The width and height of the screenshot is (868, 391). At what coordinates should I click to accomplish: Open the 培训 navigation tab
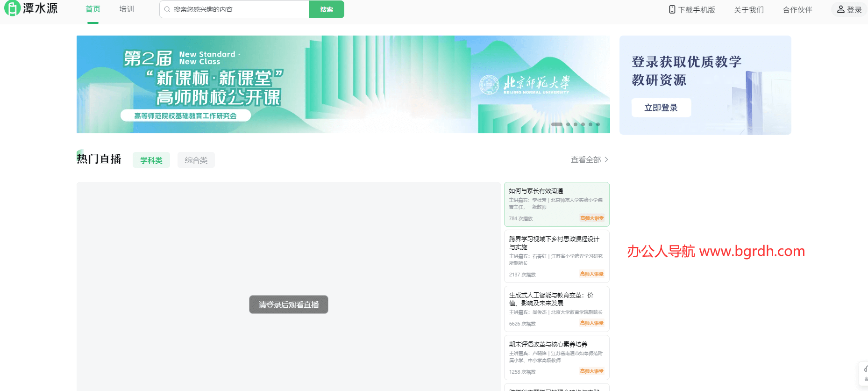127,9
